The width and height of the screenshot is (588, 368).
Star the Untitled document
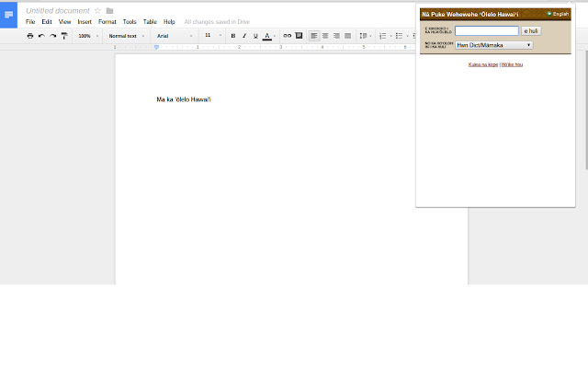click(97, 10)
